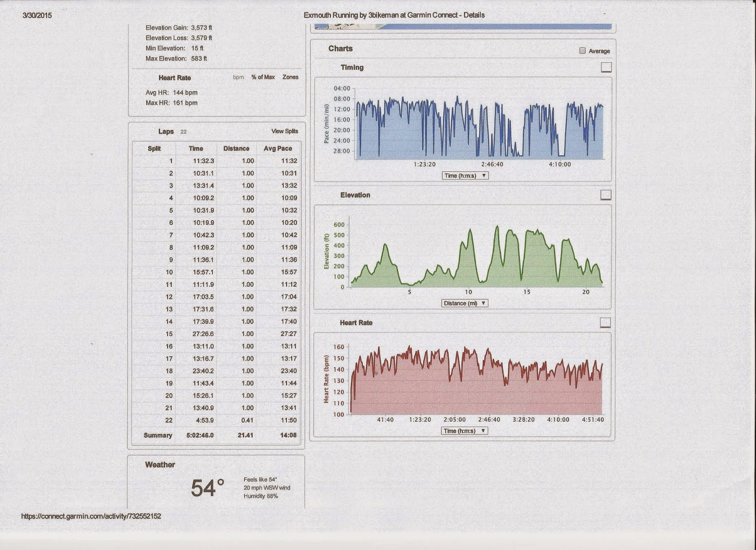Select the lap time 10:31.1 for split 2

coord(203,173)
